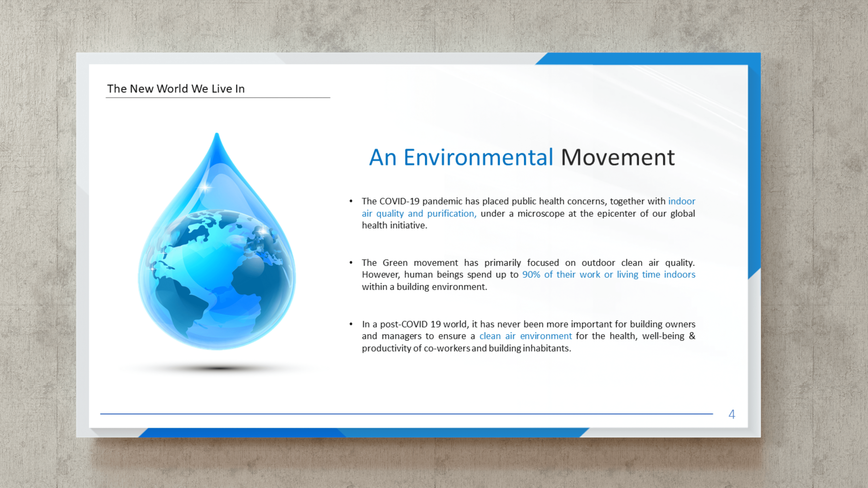
Task: Click the sparkle highlight on the water drop
Action: (205, 187)
